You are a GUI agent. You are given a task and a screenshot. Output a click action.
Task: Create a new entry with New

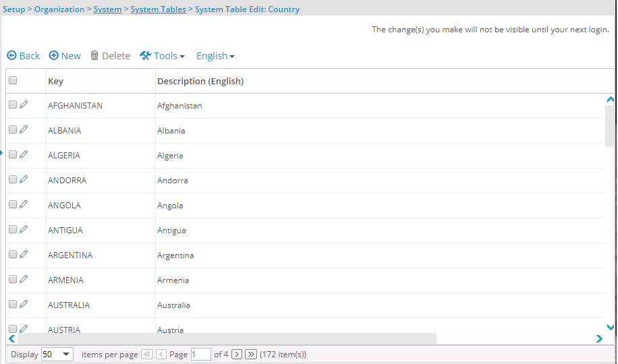(65, 56)
